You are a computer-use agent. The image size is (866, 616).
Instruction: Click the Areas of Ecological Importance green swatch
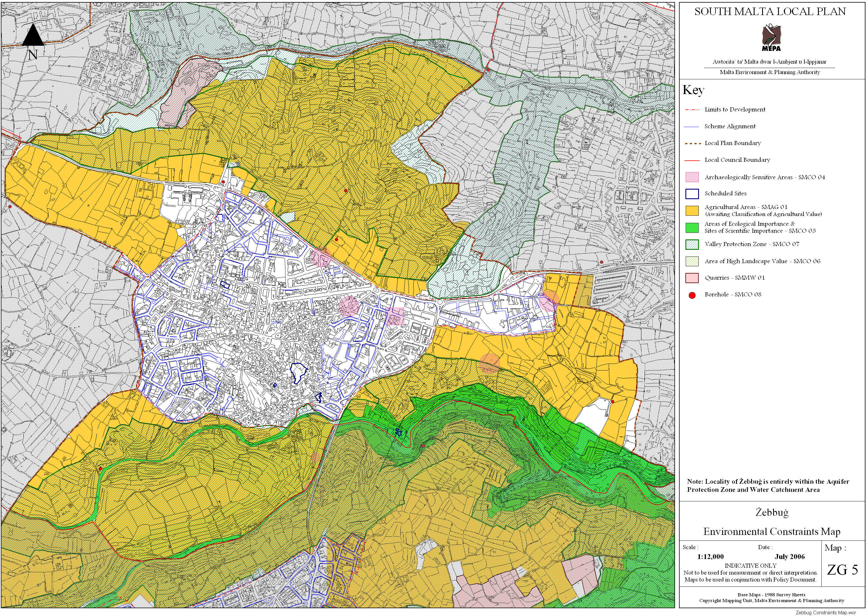(x=692, y=228)
